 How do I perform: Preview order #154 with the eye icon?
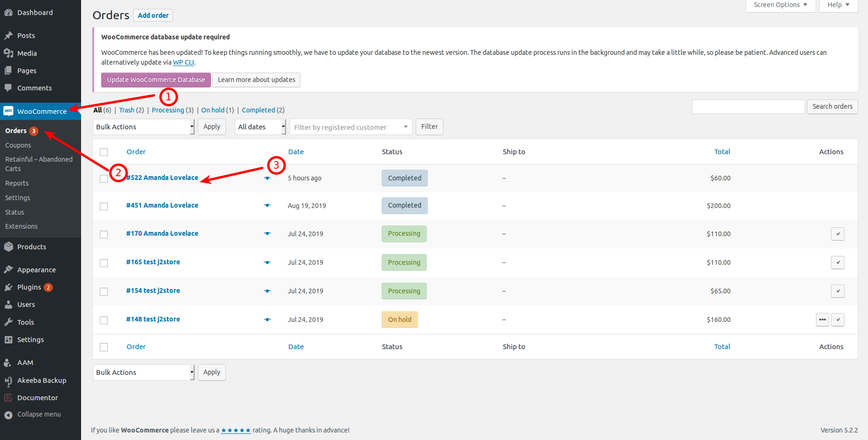pos(267,291)
